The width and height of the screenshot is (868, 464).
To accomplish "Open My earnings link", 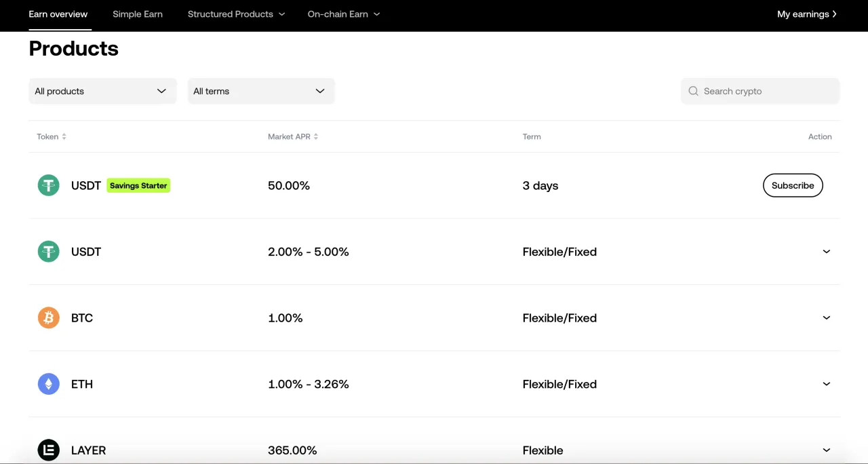I will [807, 14].
